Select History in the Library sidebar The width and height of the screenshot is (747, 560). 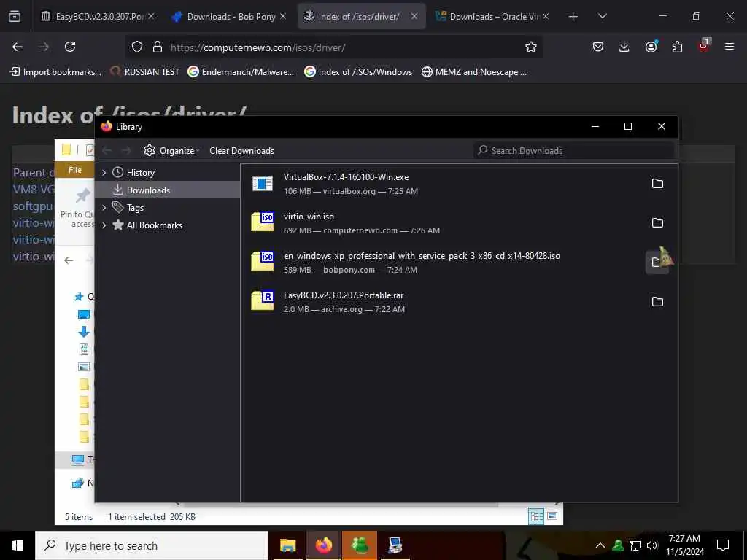140,173
